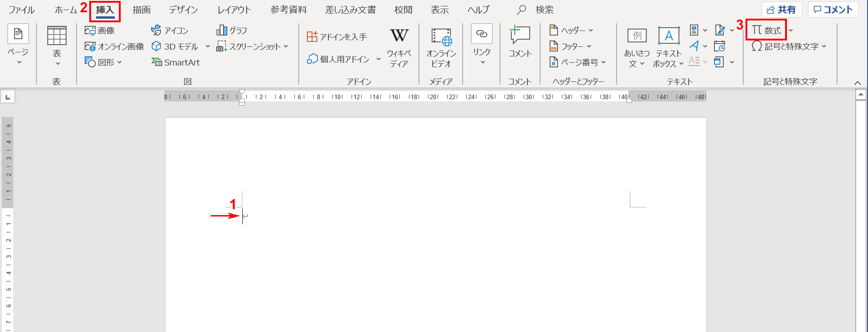Image resolution: width=868 pixels, height=332 pixels.
Task: Open the 校閲 review tab
Action: tap(403, 10)
